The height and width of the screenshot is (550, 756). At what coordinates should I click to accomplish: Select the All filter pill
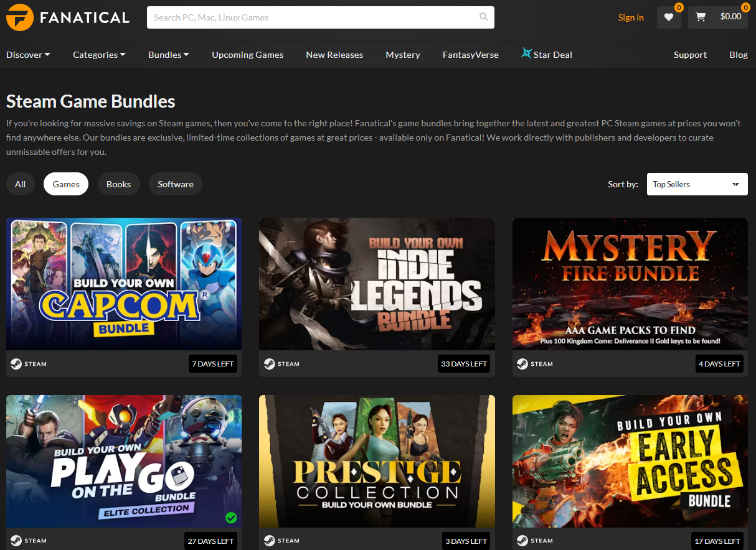tap(21, 184)
